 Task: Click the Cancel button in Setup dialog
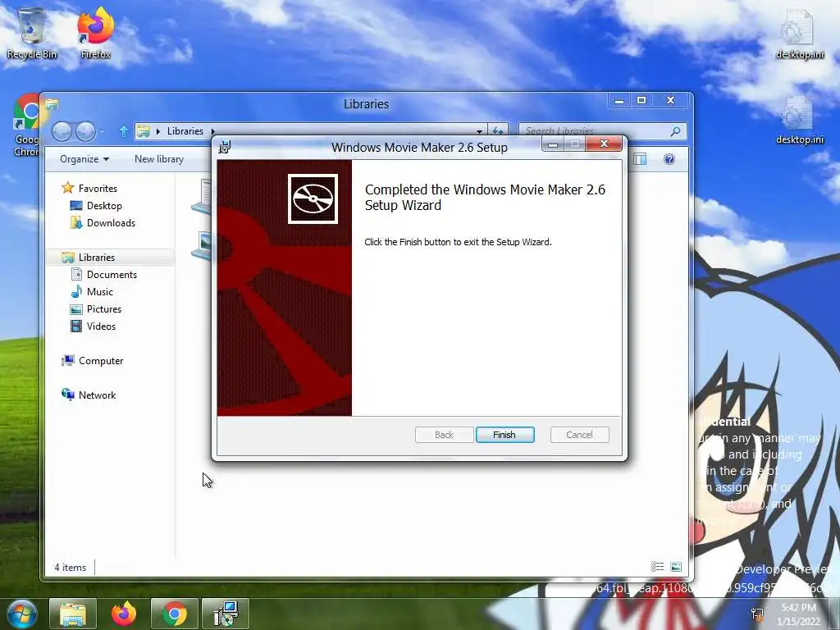[580, 435]
